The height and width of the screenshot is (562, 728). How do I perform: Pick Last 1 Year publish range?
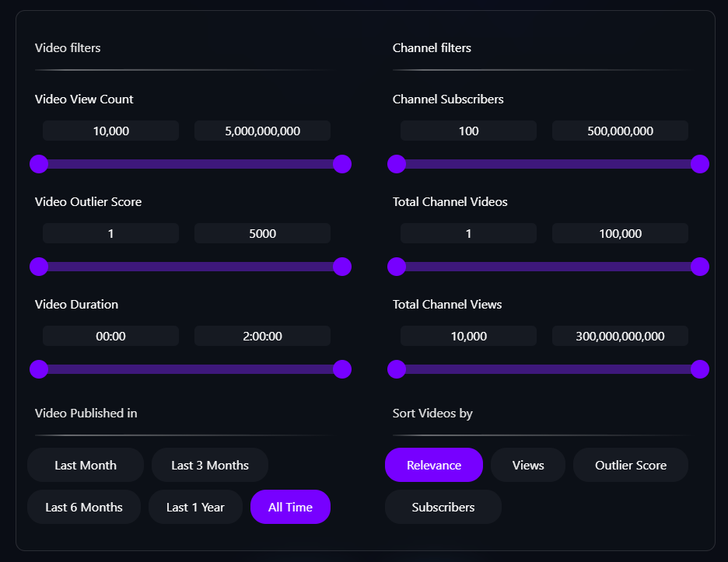(195, 507)
